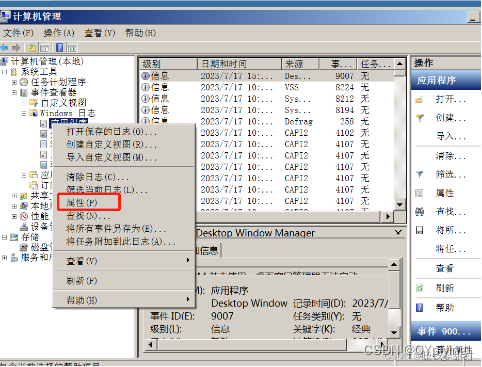Open the 查看(V) submenu in context menu
482x367 pixels.
[124, 261]
